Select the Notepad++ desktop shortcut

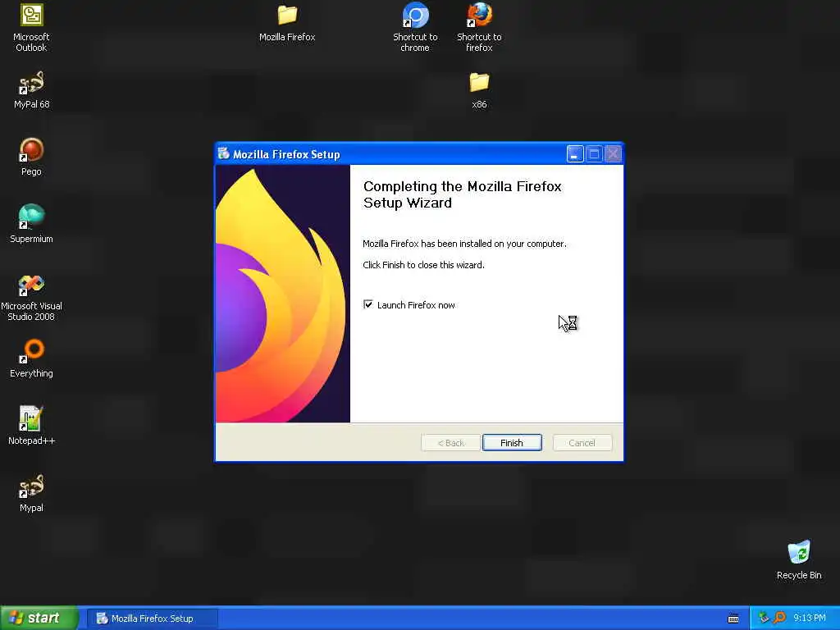(31, 426)
